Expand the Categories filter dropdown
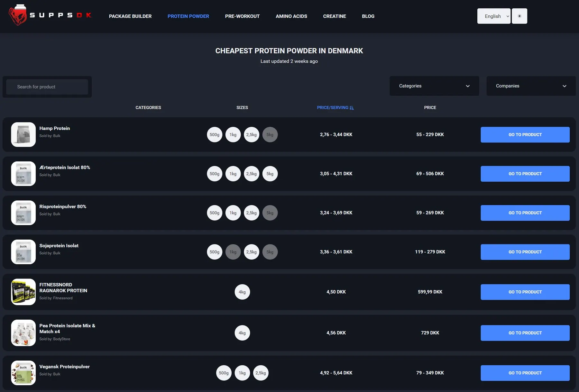The width and height of the screenshot is (579, 392). point(434,86)
